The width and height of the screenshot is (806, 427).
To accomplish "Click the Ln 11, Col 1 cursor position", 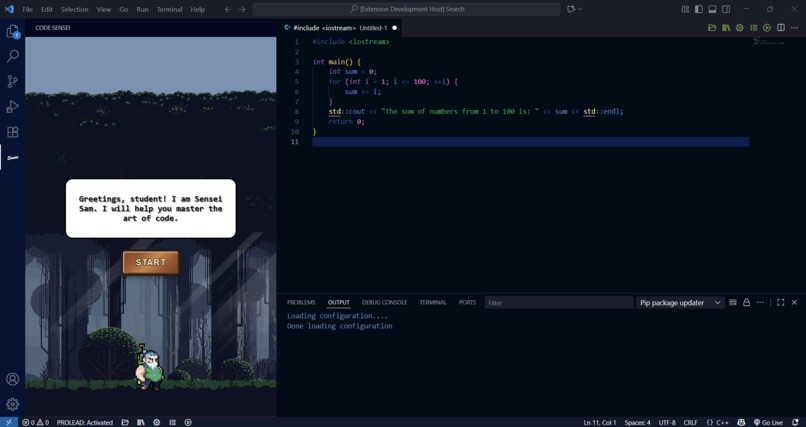I will point(600,422).
